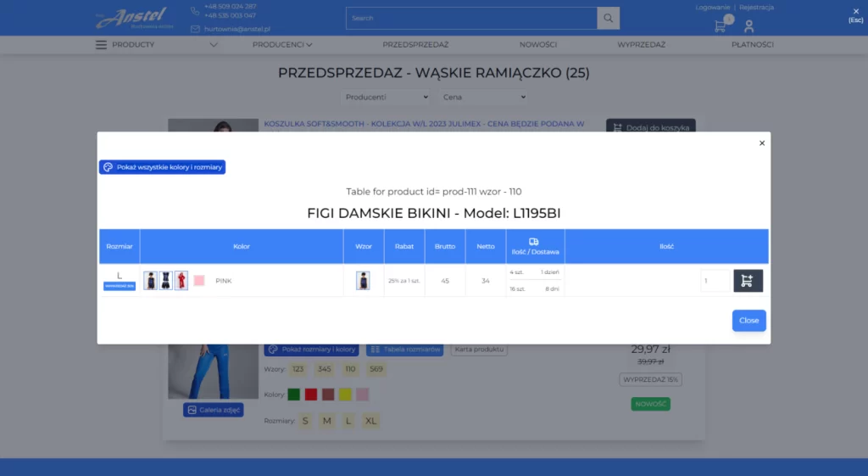Select the first color thumbnail in PINK row

(x=150, y=280)
